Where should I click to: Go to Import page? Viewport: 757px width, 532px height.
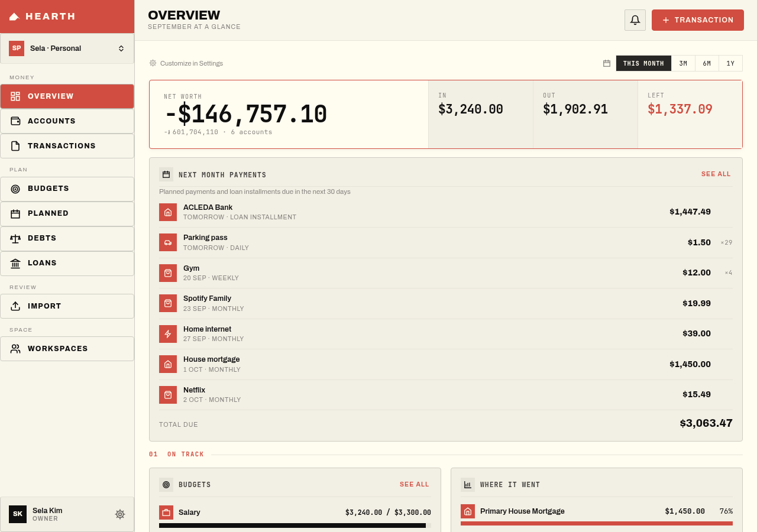[x=67, y=306]
